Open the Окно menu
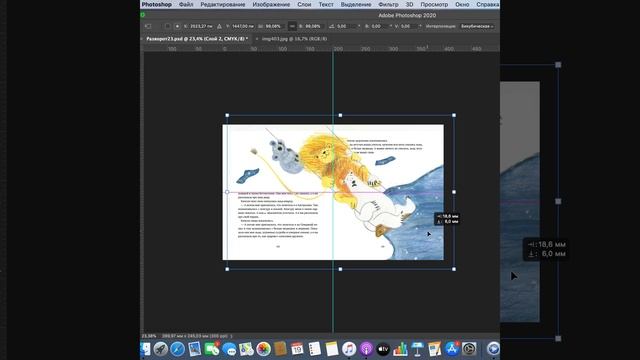Screen dimensions: 640x360 click(x=462, y=4)
